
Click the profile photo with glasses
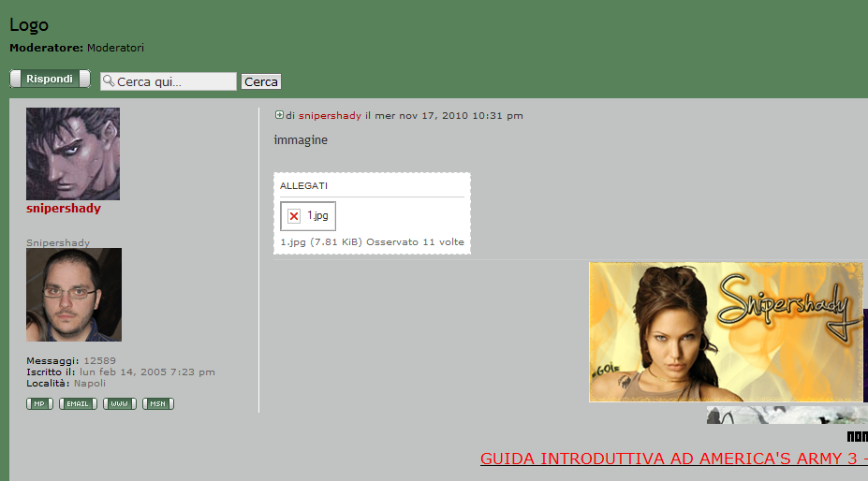pyautogui.click(x=74, y=295)
